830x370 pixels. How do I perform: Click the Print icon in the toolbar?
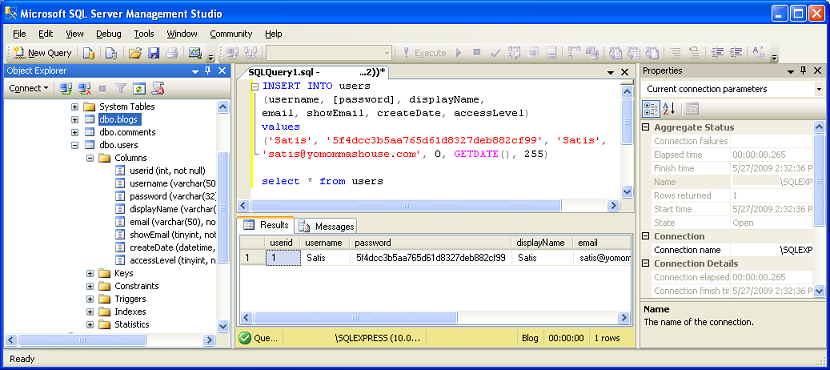coord(172,53)
